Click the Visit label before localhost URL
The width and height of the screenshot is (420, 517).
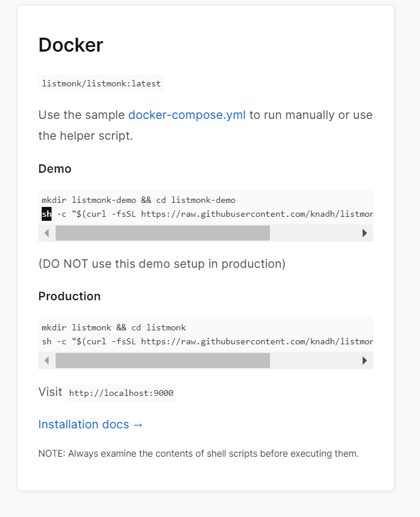coord(50,392)
